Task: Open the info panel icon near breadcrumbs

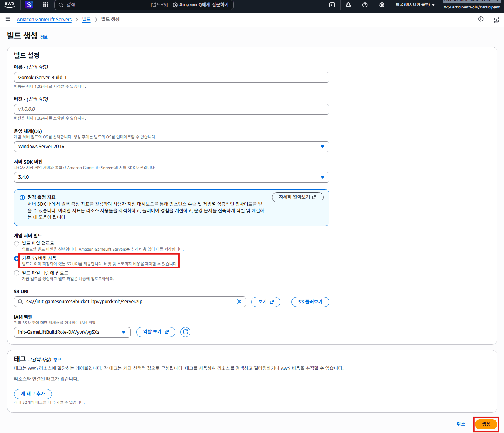Action: tap(481, 19)
